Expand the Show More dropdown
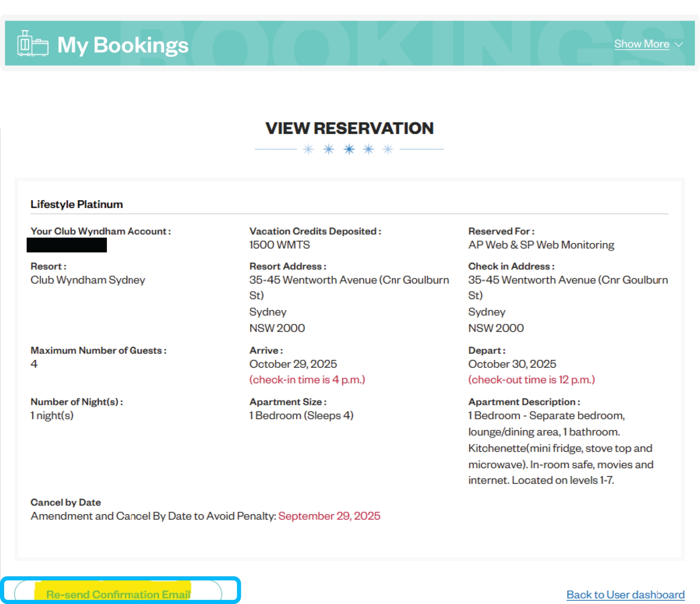The width and height of the screenshot is (700, 604). 642,44
